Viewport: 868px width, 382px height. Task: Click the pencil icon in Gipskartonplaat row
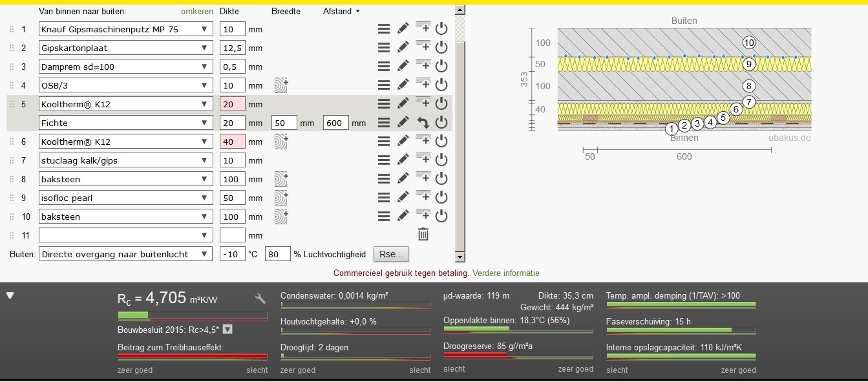[403, 48]
